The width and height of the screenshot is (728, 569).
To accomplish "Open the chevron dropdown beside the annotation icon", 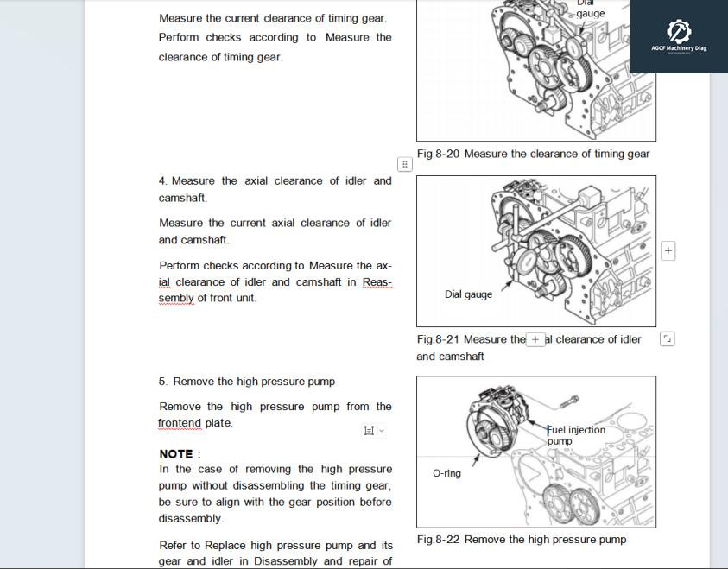I will click(x=381, y=430).
